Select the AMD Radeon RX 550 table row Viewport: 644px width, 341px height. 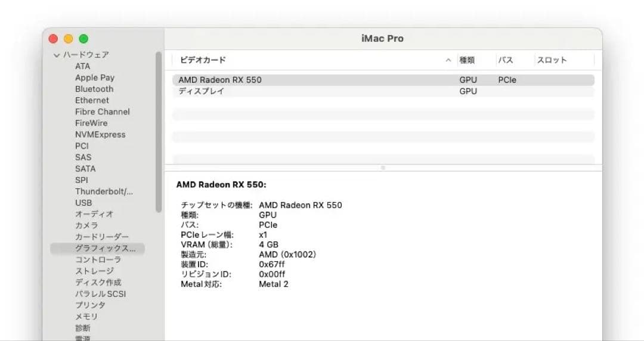click(x=383, y=80)
